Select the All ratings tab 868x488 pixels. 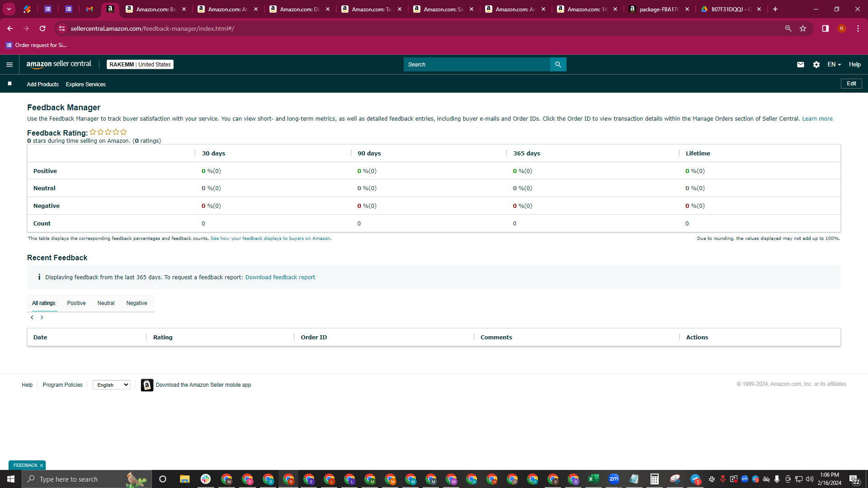coord(43,303)
